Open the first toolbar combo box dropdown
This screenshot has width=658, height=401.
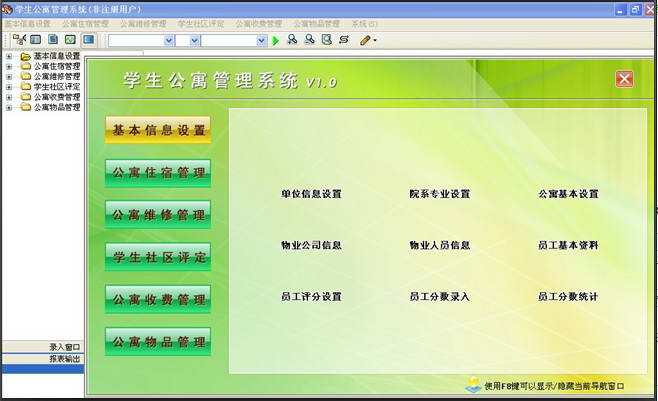coord(166,40)
